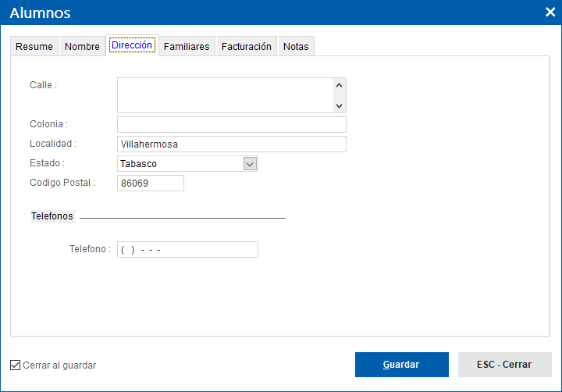Focus the Colonia input field

[232, 124]
